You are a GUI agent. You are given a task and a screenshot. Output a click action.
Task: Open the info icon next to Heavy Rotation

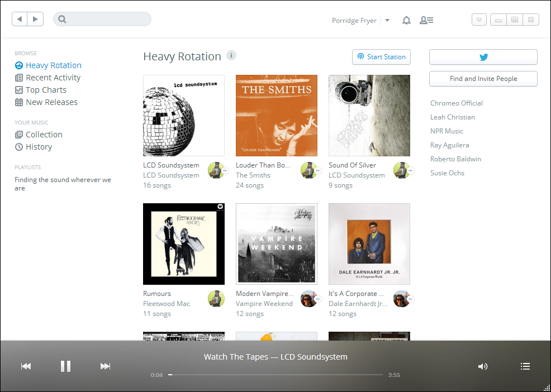[x=231, y=56]
